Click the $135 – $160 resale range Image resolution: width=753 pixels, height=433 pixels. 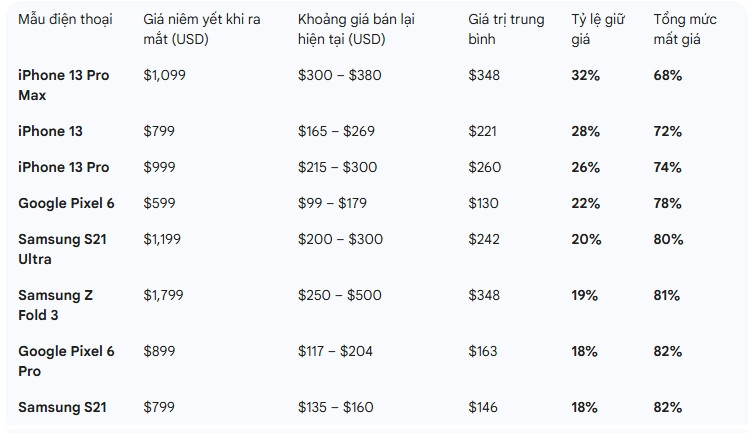(x=337, y=407)
